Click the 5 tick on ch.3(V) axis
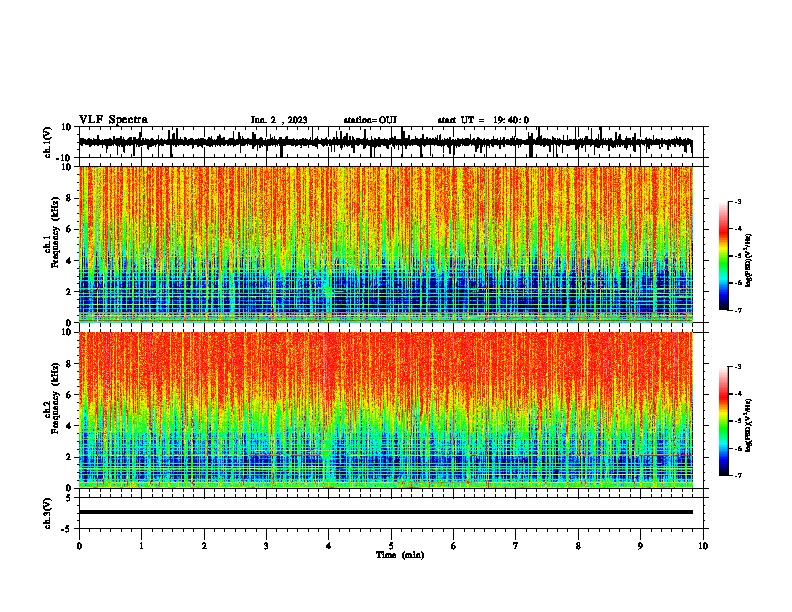The image size is (792, 612). (x=69, y=497)
